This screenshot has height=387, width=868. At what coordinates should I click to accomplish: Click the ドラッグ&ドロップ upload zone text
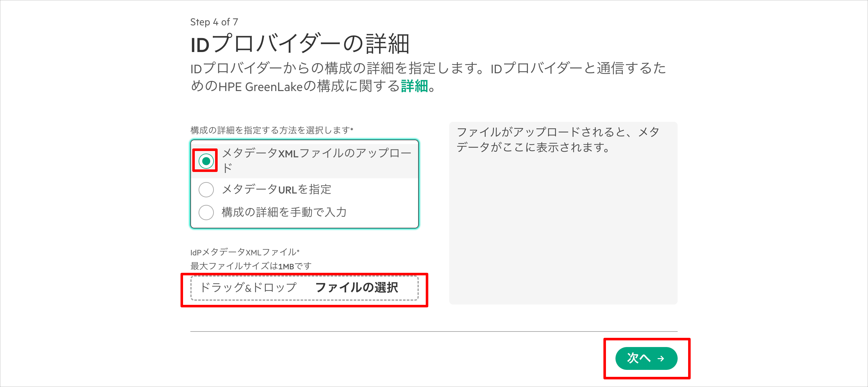pyautogui.click(x=248, y=288)
